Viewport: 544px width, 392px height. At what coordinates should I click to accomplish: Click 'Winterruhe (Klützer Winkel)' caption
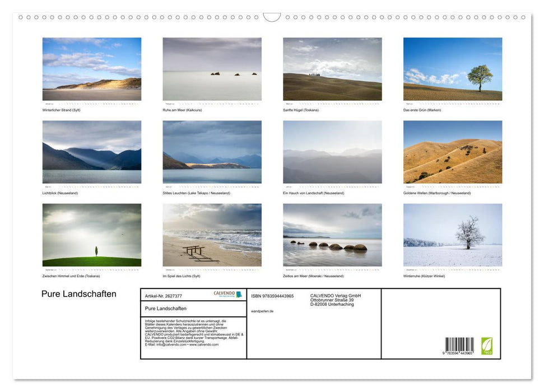[424, 276]
